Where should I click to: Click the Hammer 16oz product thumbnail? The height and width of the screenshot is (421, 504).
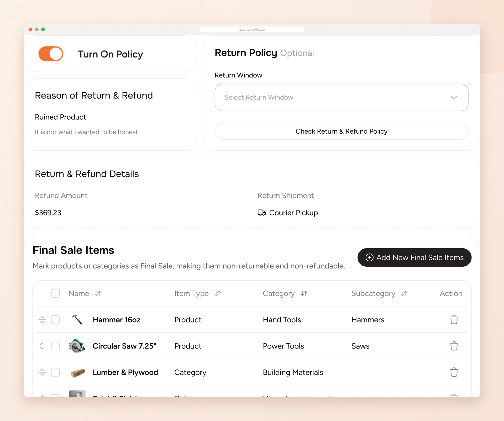pyautogui.click(x=77, y=320)
